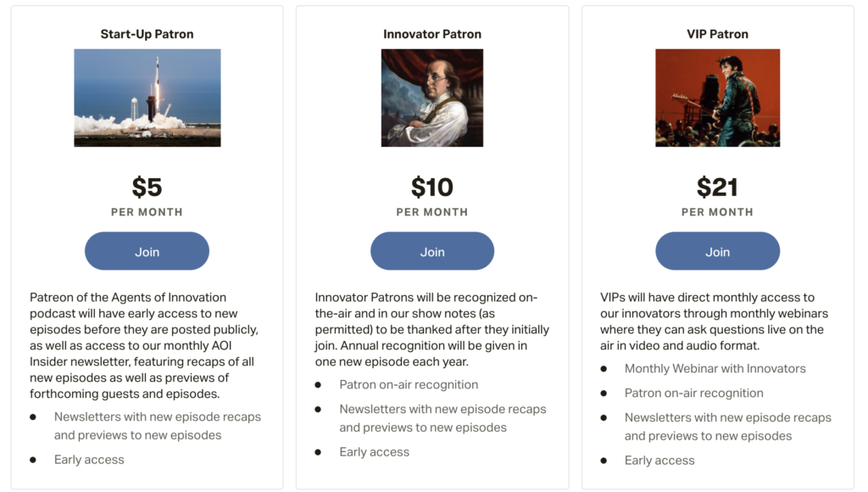
Task: Click the $10 per month price
Action: pos(431,187)
